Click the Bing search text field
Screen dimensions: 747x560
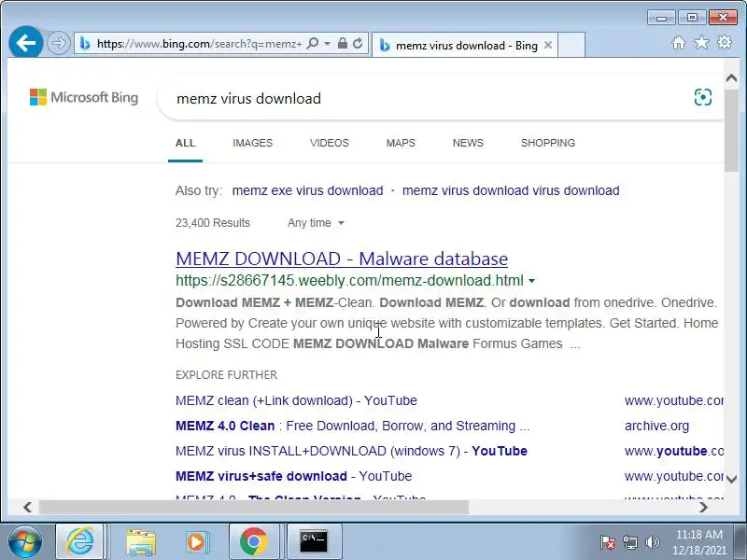coord(429,99)
